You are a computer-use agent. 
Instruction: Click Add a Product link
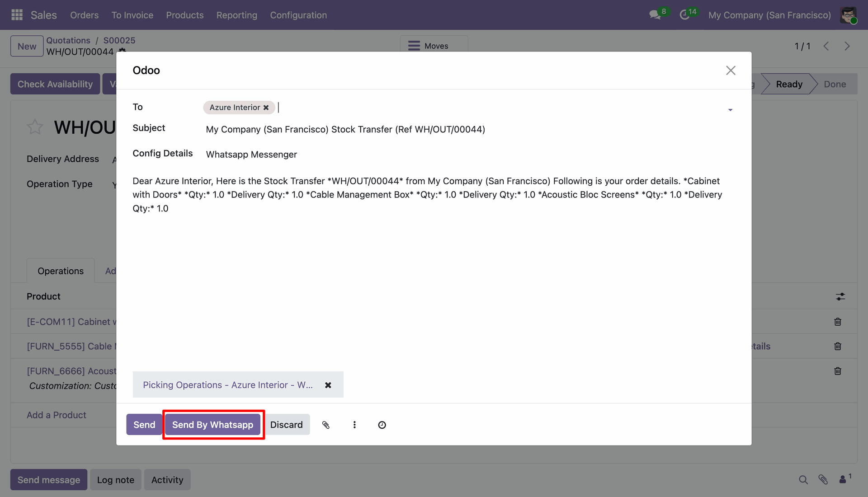tap(57, 415)
